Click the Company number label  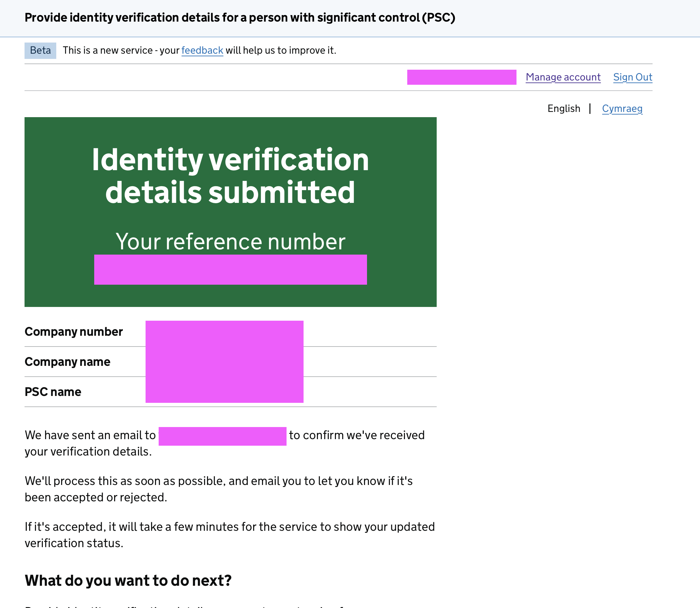point(74,331)
